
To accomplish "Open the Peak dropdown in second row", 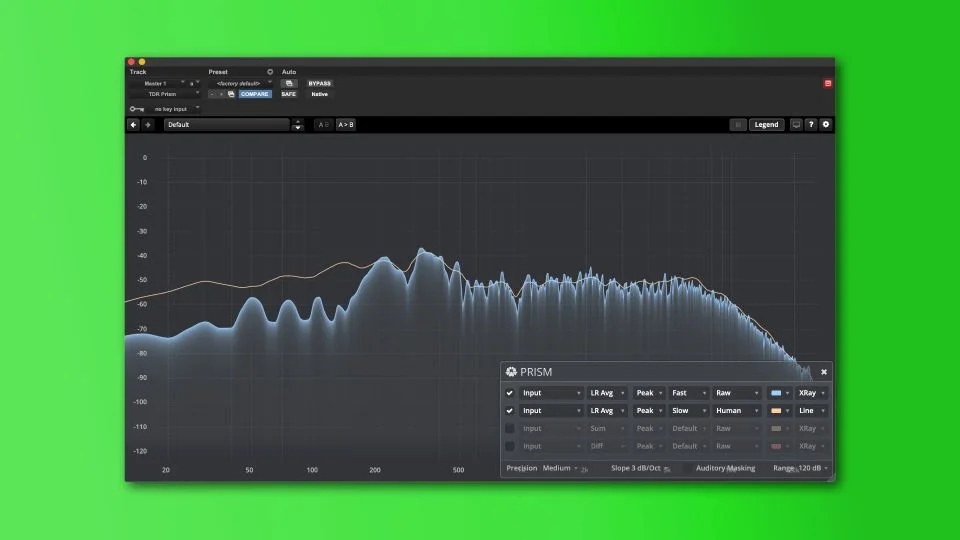I will tap(648, 411).
